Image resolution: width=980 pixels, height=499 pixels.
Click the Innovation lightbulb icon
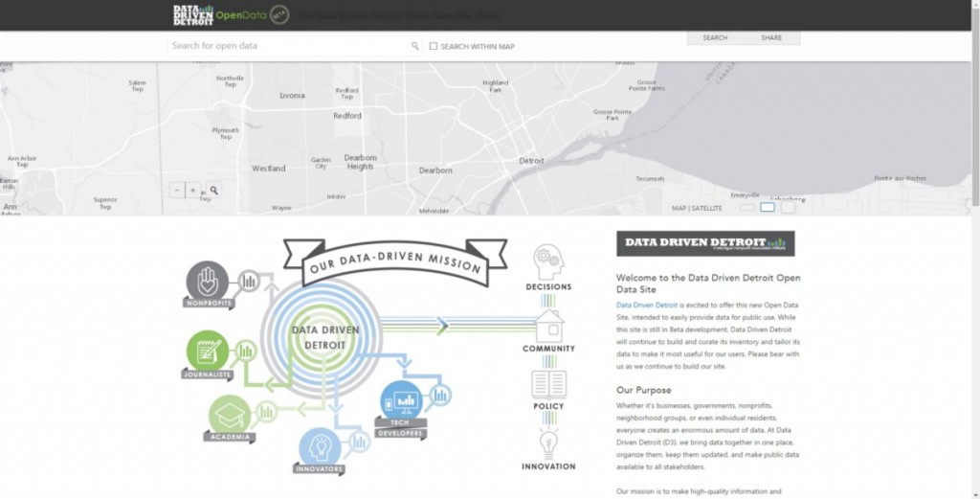pyautogui.click(x=548, y=444)
